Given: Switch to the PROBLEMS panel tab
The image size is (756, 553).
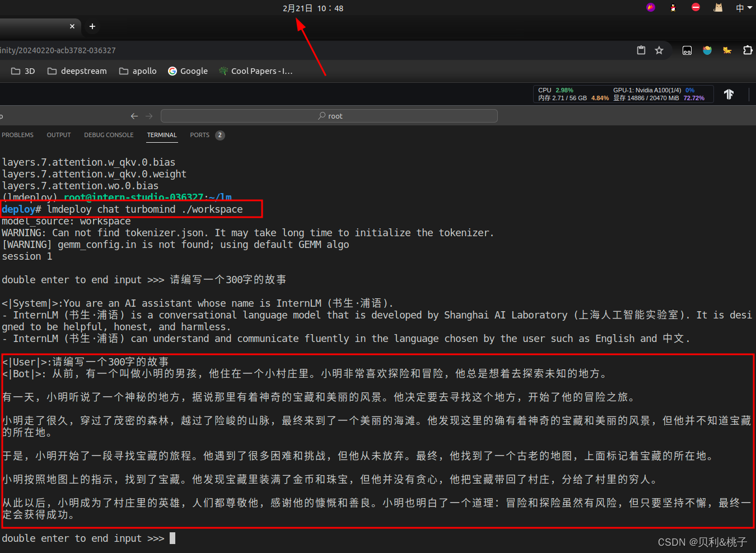Looking at the screenshot, I should click(17, 135).
